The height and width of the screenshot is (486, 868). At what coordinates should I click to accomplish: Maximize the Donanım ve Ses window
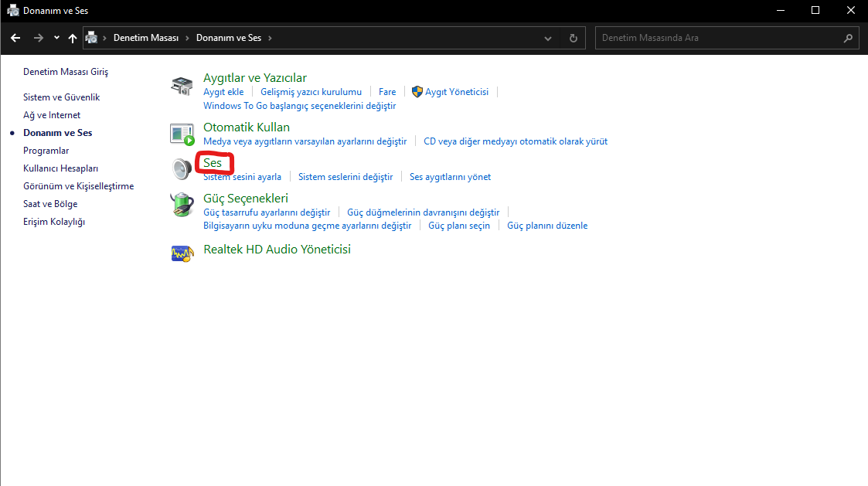tap(815, 11)
